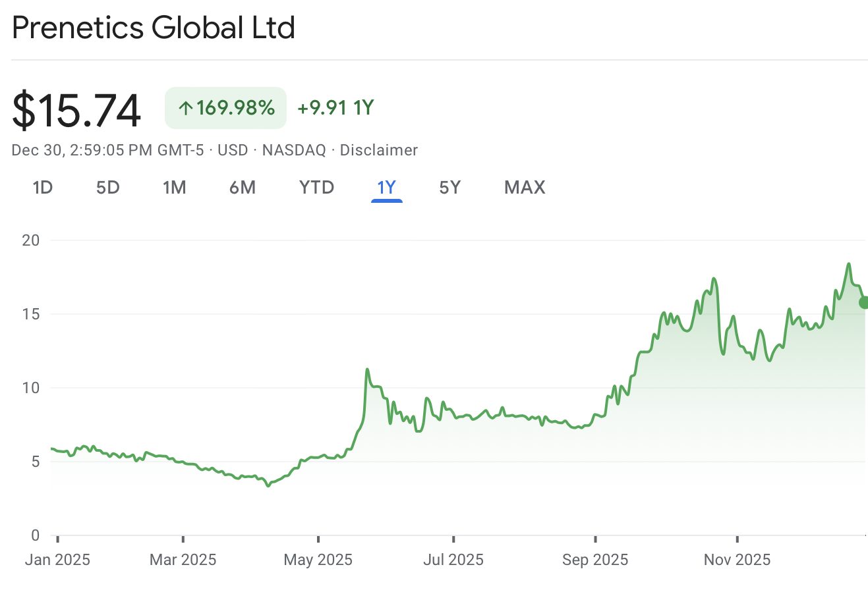Click the latest price dot on the chart

[864, 302]
